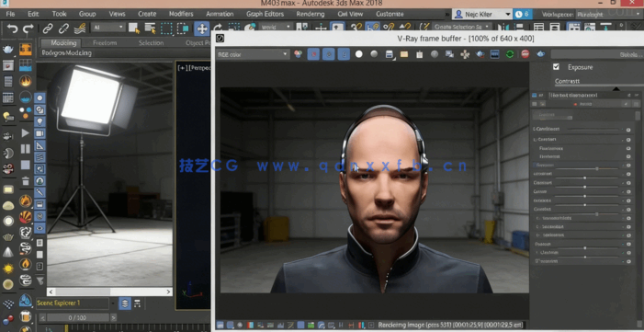644x332 pixels.
Task: Click the 0 / 100 time slider
Action: 77,317
